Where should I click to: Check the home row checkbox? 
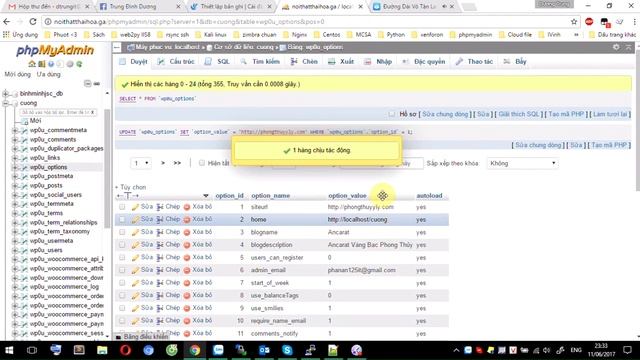pyautogui.click(x=122, y=220)
